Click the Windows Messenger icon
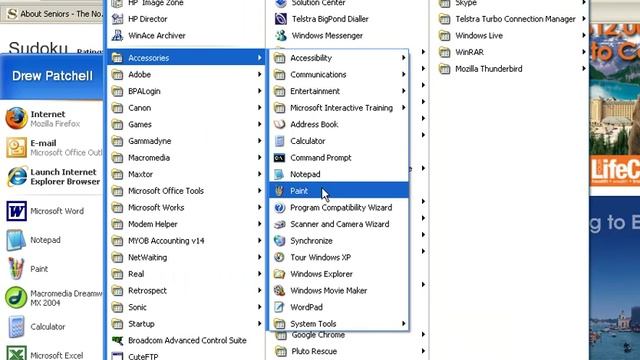640x360 pixels. (x=281, y=36)
